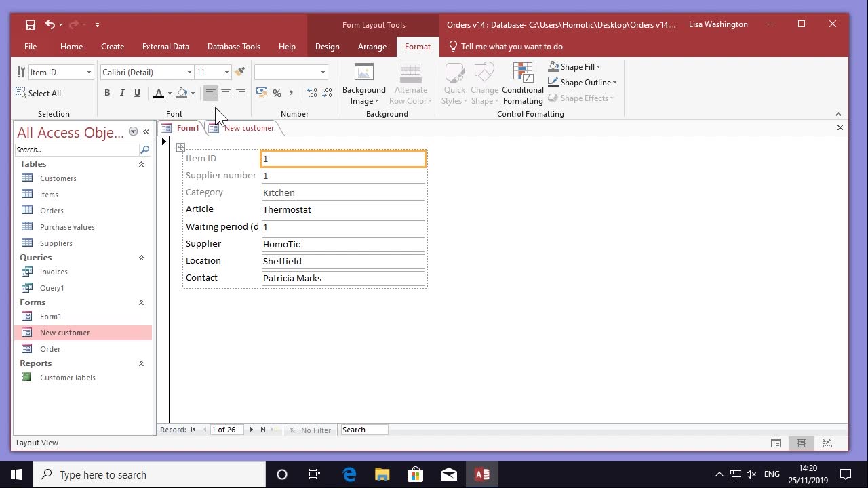Image resolution: width=868 pixels, height=488 pixels.
Task: Go to next record arrow
Action: click(x=252, y=430)
